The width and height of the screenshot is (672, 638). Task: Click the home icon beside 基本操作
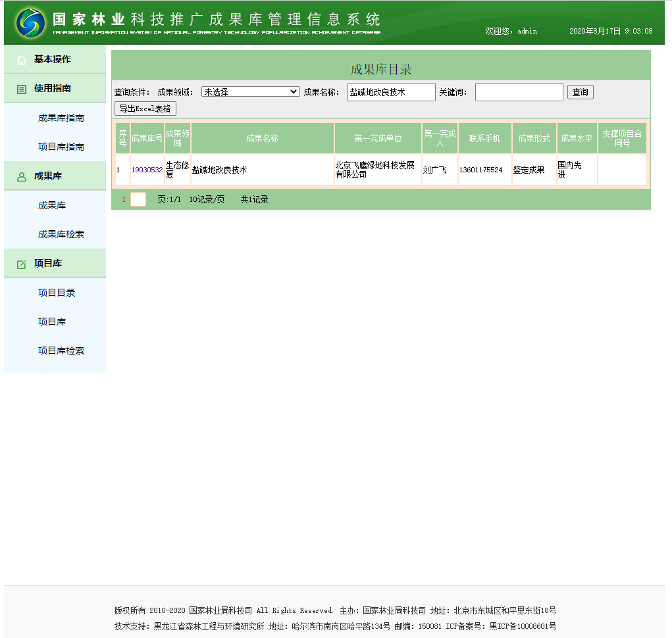[x=22, y=60]
